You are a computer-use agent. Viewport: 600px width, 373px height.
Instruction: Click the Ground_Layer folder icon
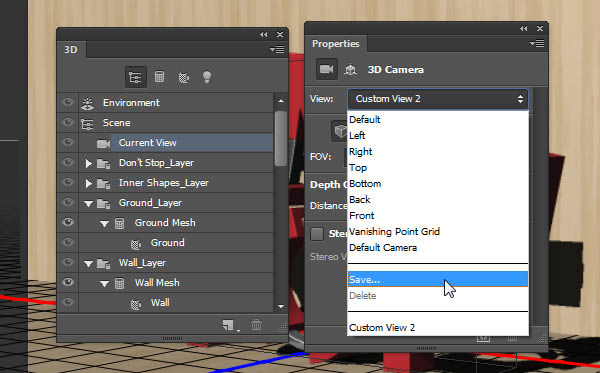click(x=104, y=204)
